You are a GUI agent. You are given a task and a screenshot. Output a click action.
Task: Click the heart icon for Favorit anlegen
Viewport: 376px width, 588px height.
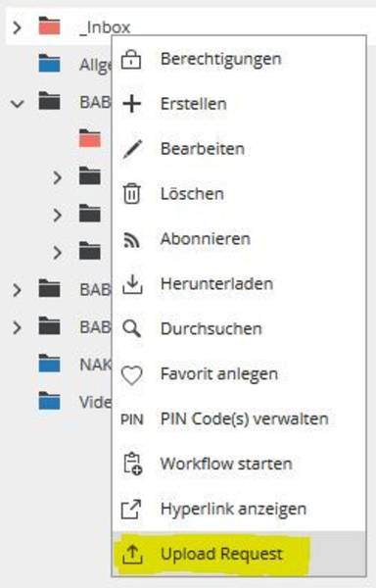click(132, 375)
